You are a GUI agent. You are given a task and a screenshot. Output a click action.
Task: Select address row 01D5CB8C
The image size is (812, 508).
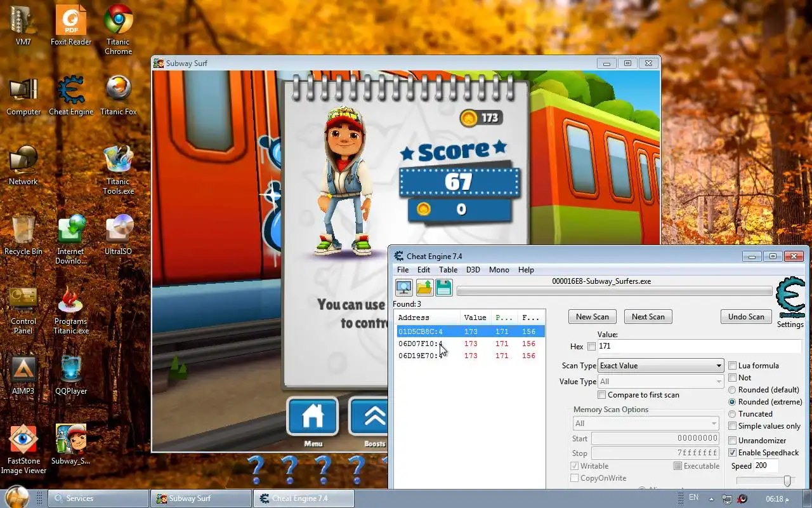(x=469, y=331)
